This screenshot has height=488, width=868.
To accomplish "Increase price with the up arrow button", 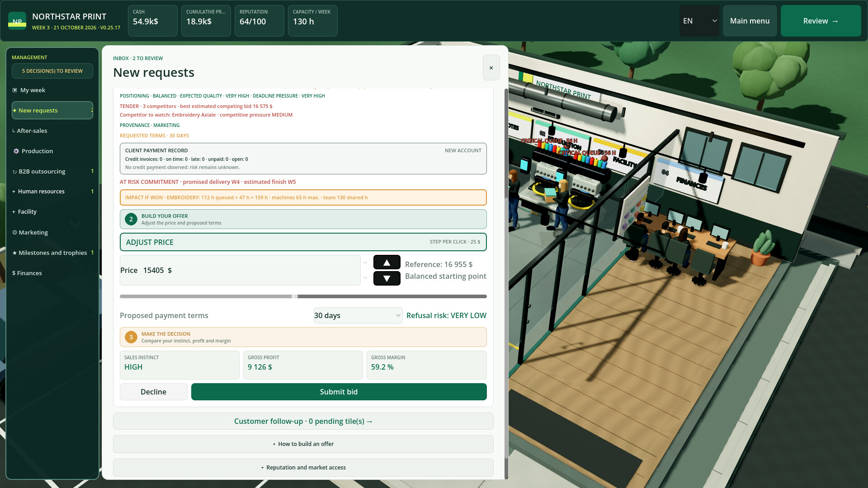I will click(387, 262).
